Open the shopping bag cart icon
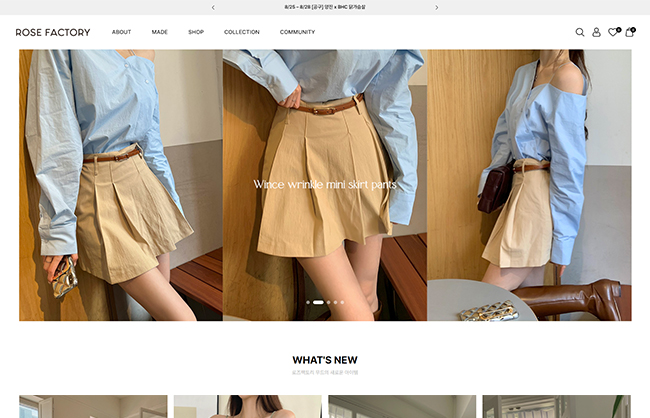The image size is (650, 418). (x=630, y=32)
